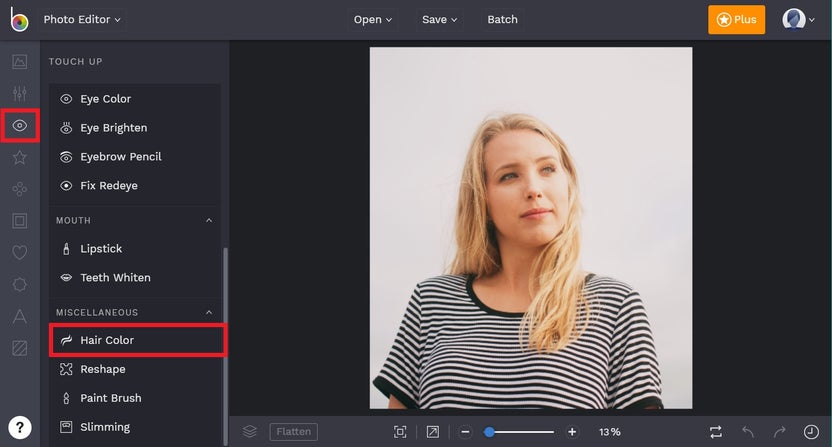832x447 pixels.
Task: Select the Teeth Whiten tool
Action: (135, 278)
